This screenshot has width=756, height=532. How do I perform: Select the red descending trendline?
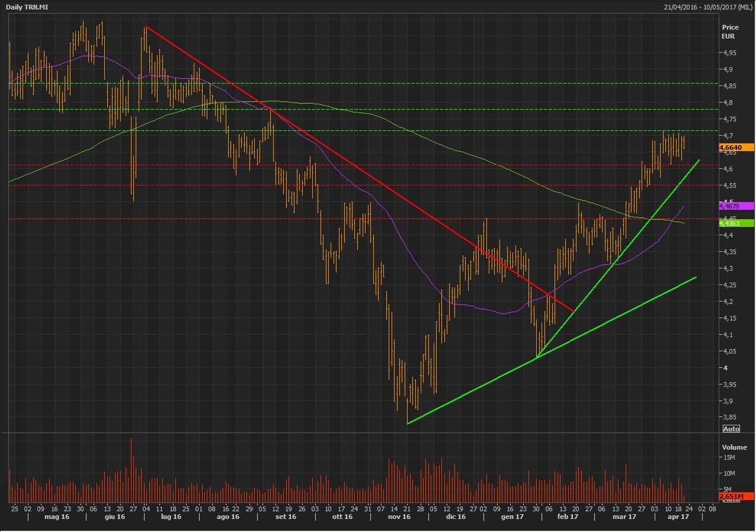coord(355,166)
